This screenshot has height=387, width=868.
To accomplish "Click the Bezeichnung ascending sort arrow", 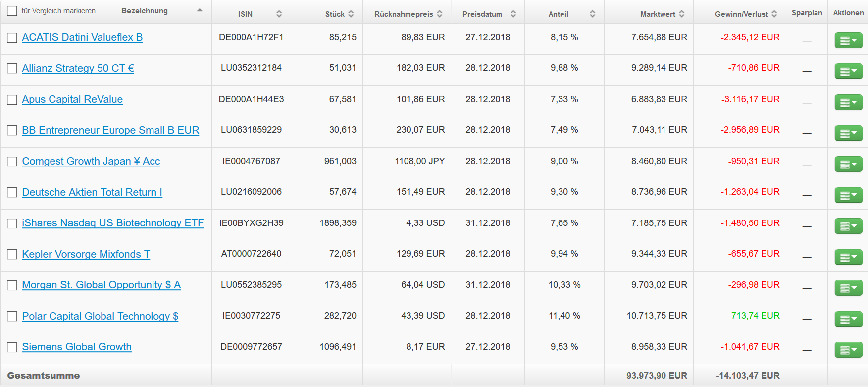I will (200, 10).
